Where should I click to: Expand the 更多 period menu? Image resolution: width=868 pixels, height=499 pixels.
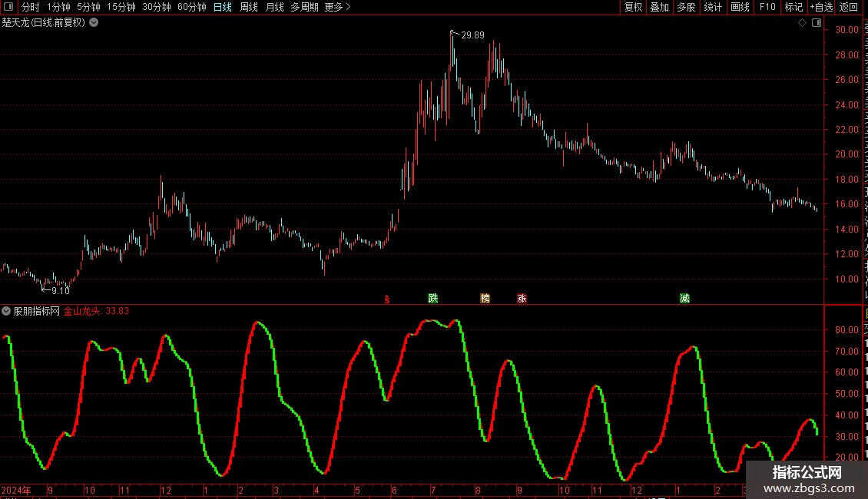[x=338, y=7]
